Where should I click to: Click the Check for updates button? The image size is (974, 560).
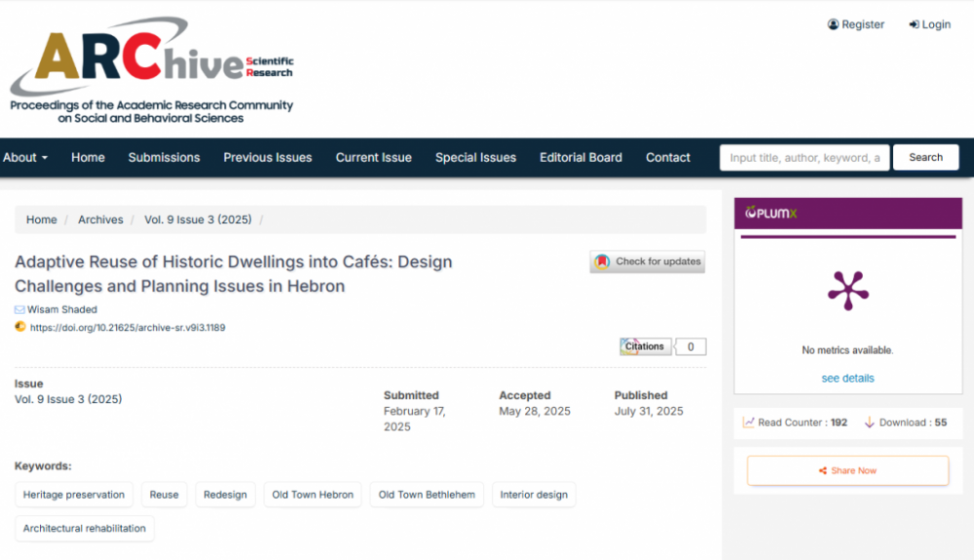click(x=648, y=261)
